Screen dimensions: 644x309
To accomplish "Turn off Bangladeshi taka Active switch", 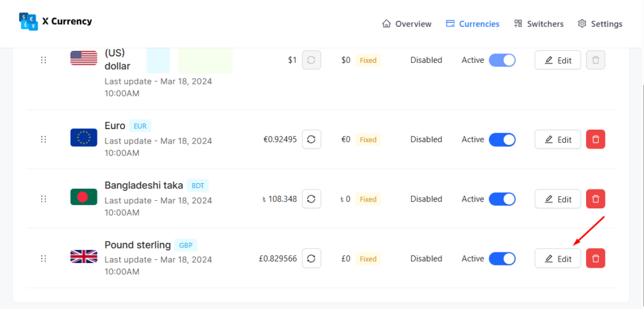I will click(502, 199).
